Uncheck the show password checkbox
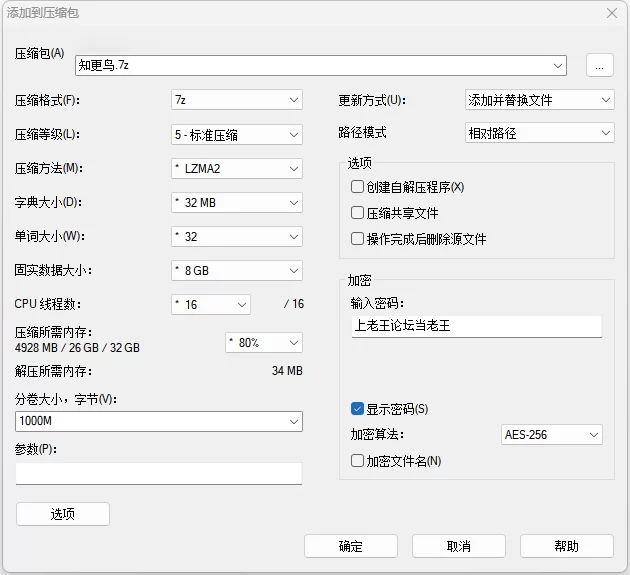The height and width of the screenshot is (575, 630). [358, 409]
